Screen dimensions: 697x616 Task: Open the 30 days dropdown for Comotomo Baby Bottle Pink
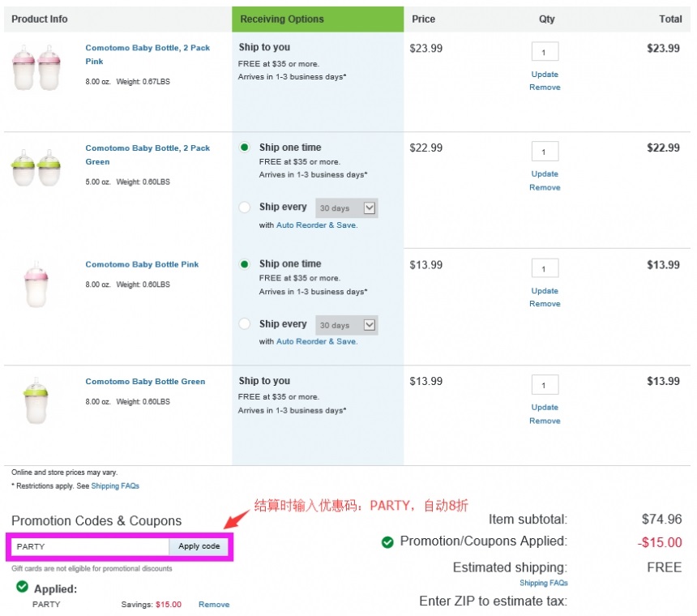(347, 325)
